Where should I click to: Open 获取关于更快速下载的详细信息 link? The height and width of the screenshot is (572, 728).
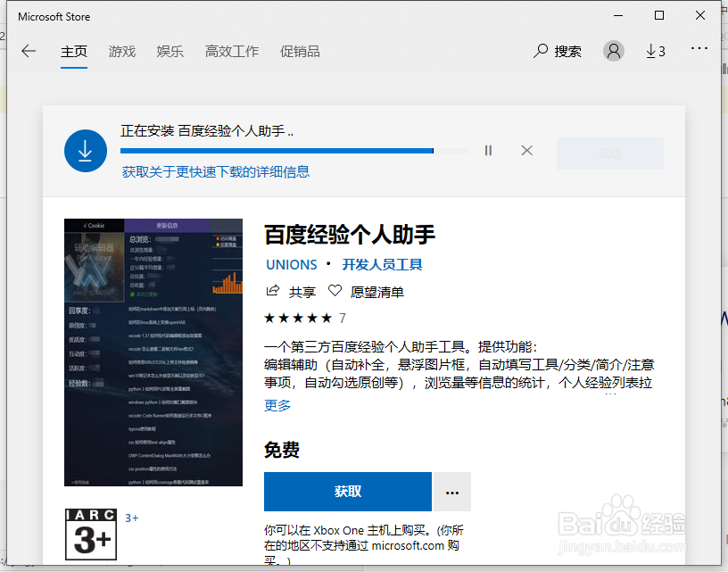(216, 172)
